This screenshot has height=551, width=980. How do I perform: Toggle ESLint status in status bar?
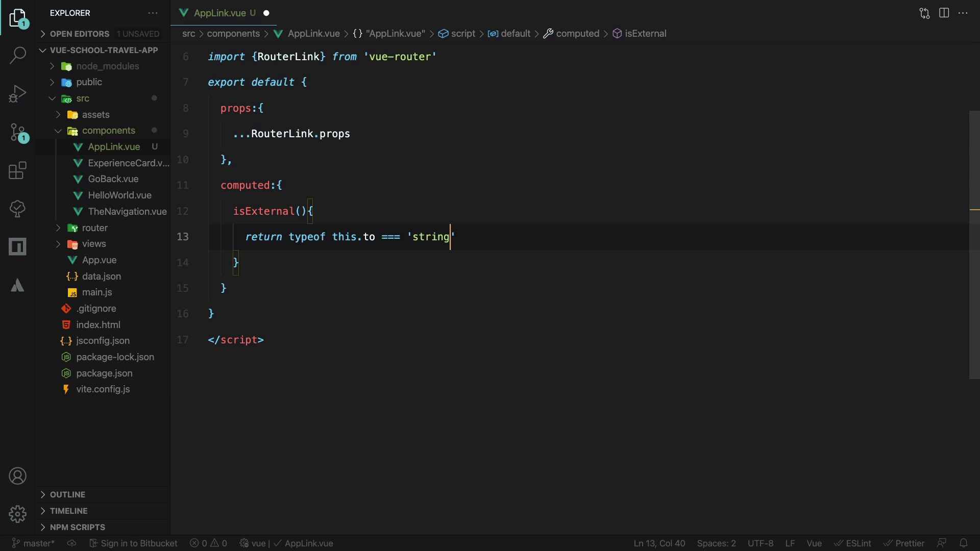coord(853,543)
